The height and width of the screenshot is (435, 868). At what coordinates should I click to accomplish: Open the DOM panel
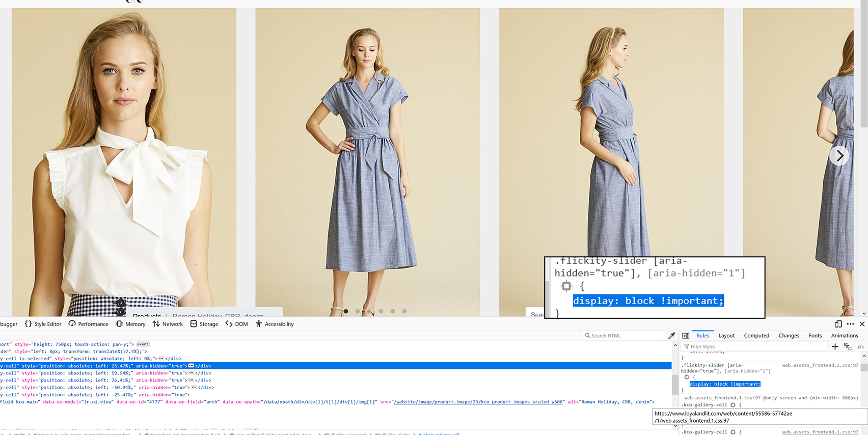pyautogui.click(x=236, y=324)
